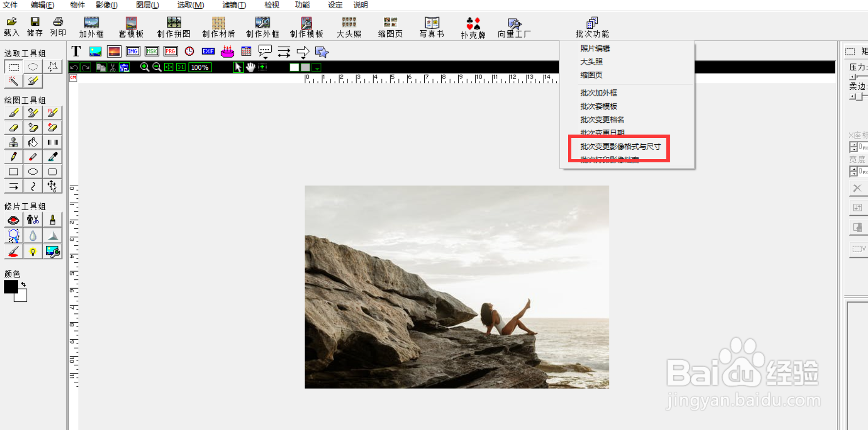The width and height of the screenshot is (868, 430).
Task: Click the 扑克牌 poker card button
Action: [473, 28]
